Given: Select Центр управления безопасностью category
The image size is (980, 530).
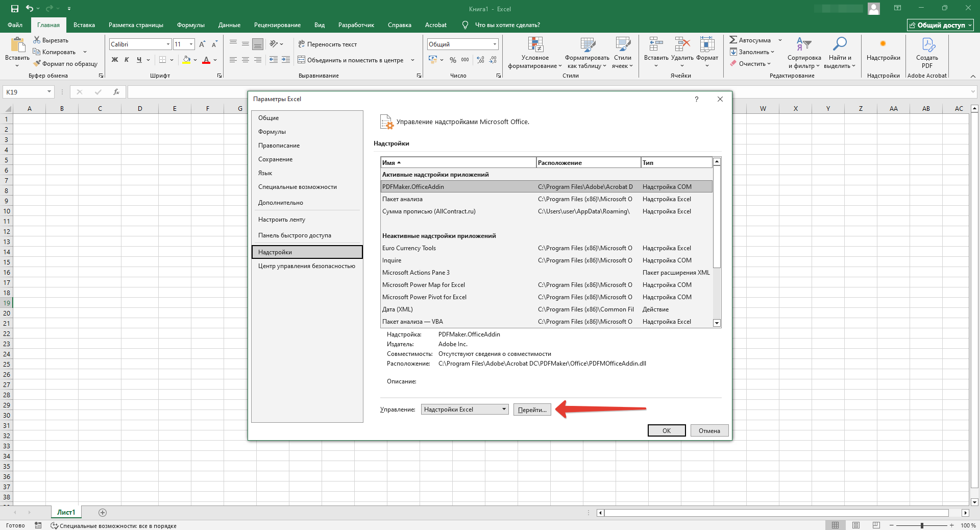Looking at the screenshot, I should tap(307, 266).
